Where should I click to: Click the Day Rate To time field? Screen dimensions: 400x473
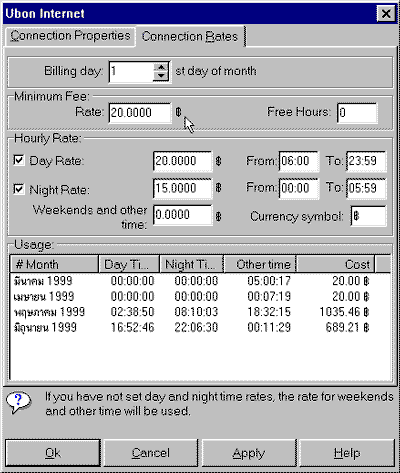point(366,161)
